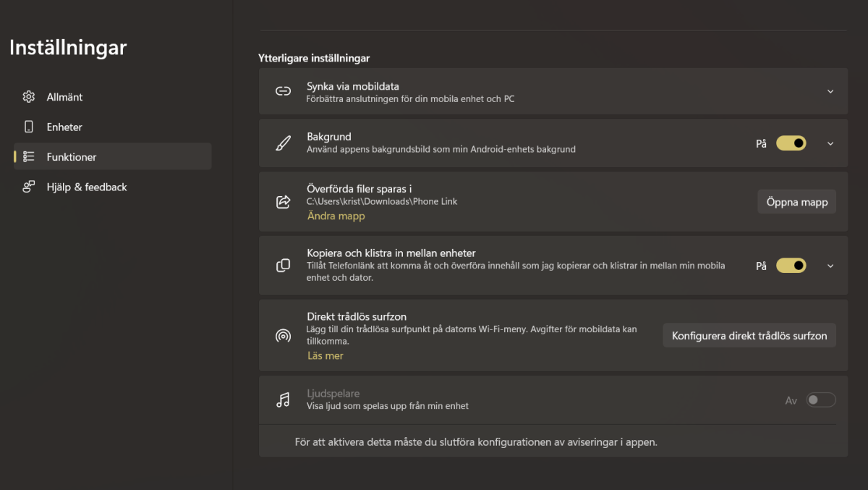The image size is (868, 490).
Task: Toggle Bakgrund off
Action: [791, 143]
